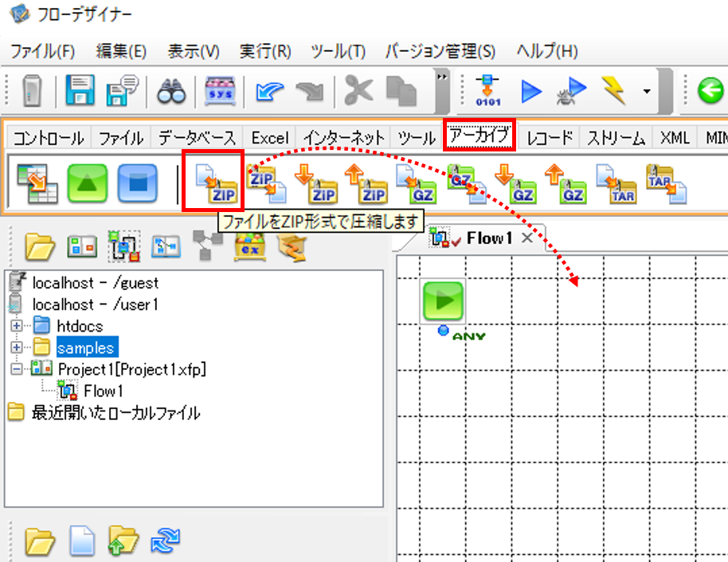
Task: Switch to the Excel component tab
Action: point(270,138)
